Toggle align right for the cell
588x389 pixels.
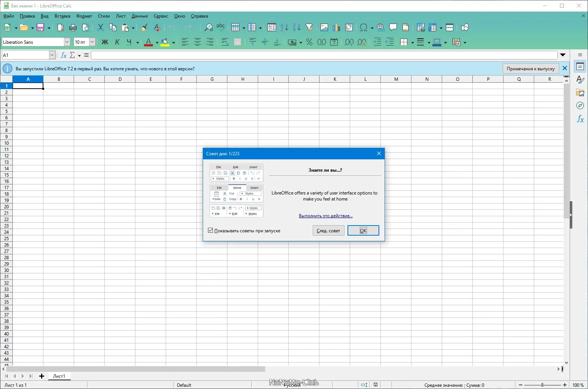pyautogui.click(x=210, y=42)
